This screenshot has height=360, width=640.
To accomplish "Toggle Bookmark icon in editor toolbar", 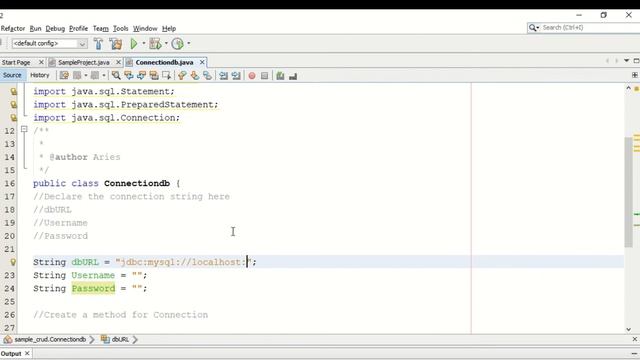I will point(207,76).
